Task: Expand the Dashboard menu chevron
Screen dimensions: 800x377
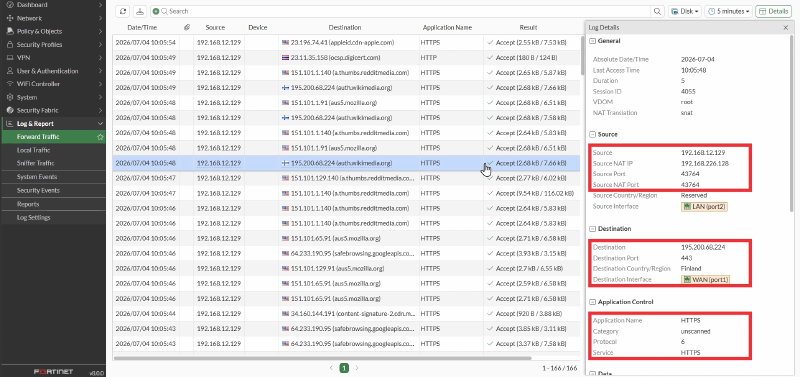Action: (101, 5)
